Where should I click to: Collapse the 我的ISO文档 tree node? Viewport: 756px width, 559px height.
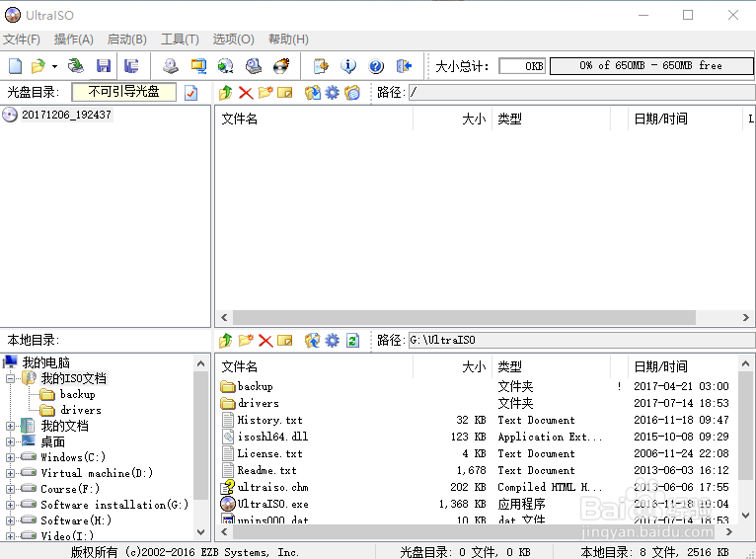[10, 378]
